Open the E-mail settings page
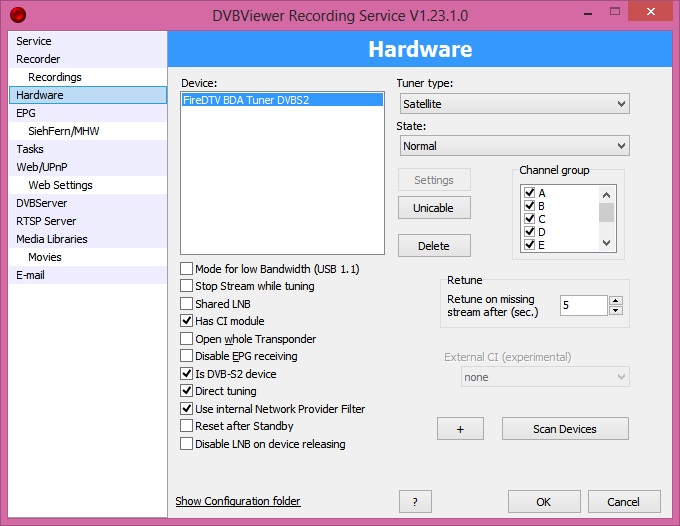Image resolution: width=680 pixels, height=526 pixels. 88,275
